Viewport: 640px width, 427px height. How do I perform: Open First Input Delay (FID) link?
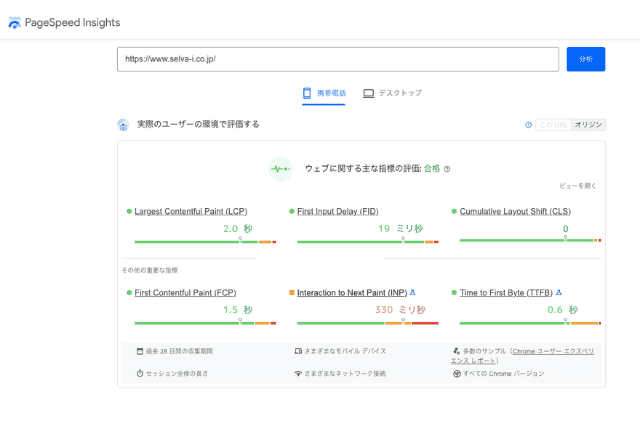click(x=338, y=211)
